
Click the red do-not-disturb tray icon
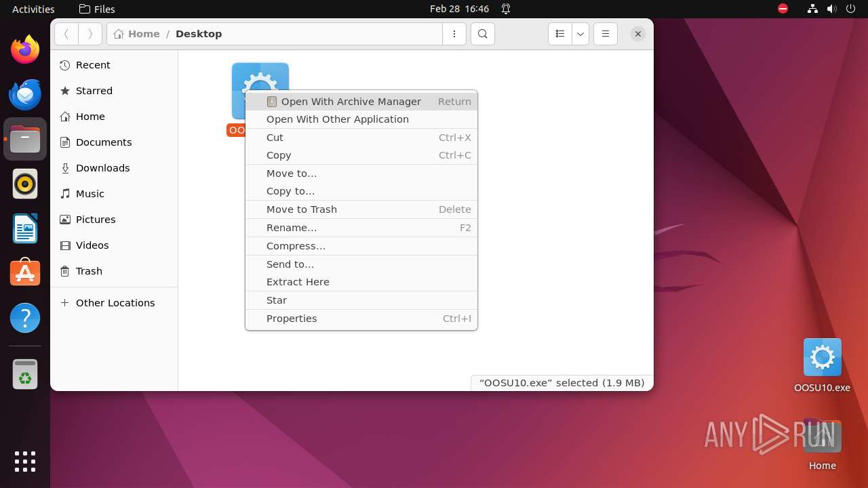click(x=783, y=9)
